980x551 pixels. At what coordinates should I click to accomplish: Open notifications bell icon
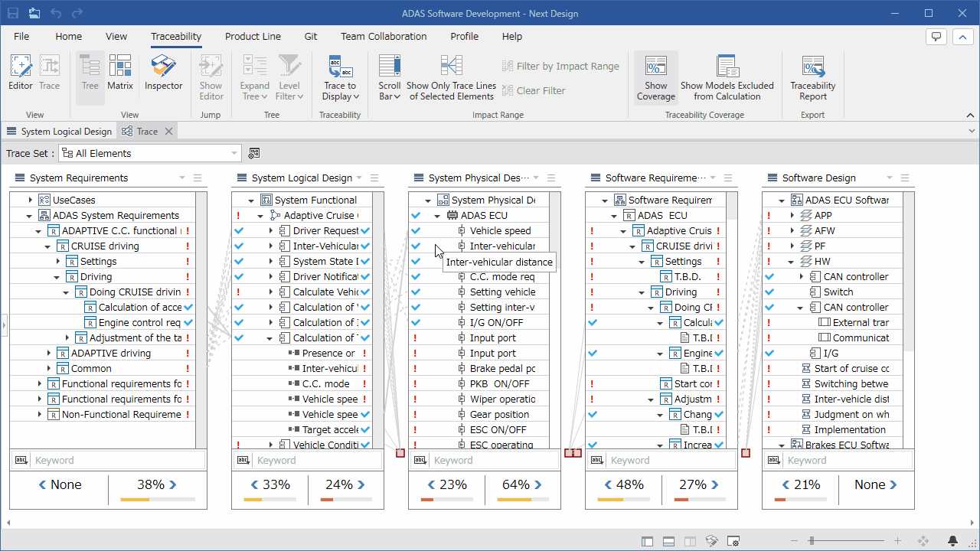953,541
